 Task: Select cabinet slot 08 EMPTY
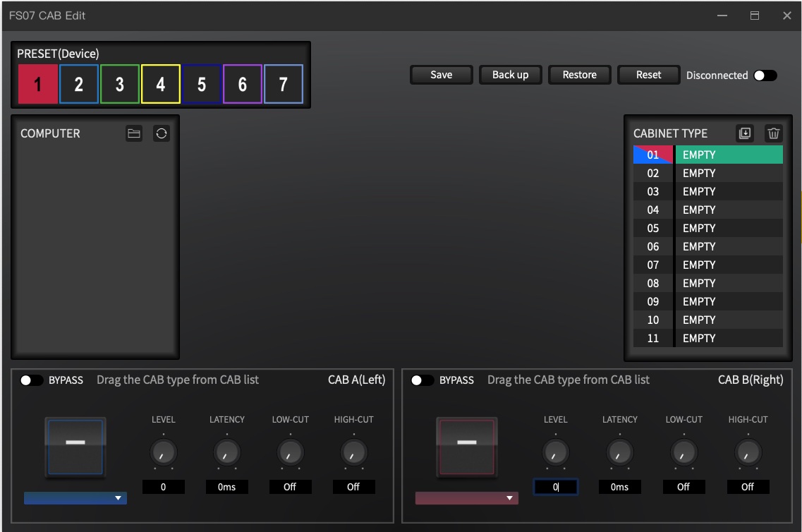click(x=708, y=284)
